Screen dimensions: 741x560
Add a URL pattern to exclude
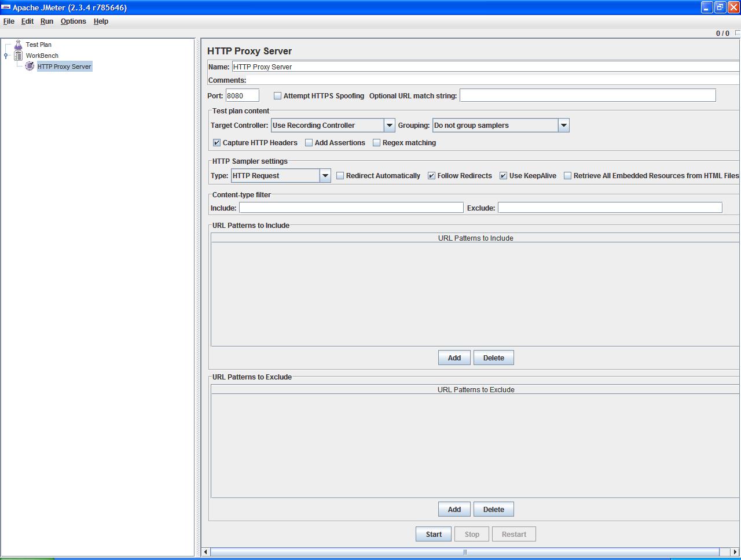[454, 510]
